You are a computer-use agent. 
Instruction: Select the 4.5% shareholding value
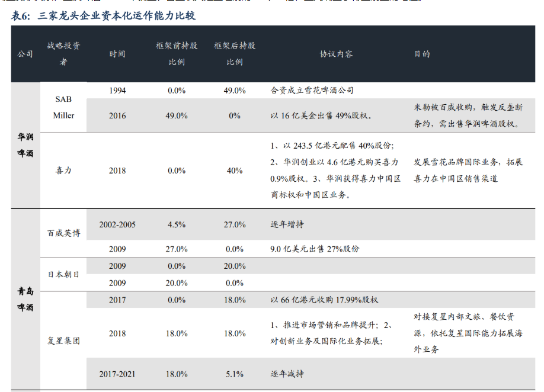177,224
